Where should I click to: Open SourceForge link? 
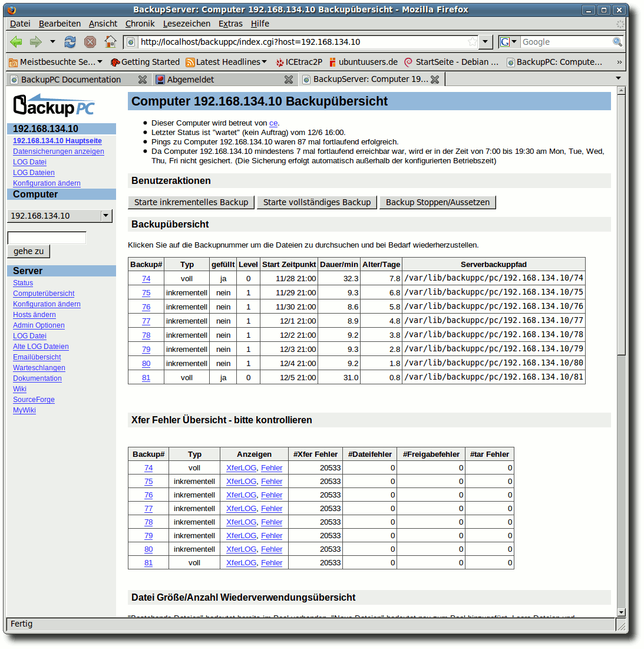(34, 400)
